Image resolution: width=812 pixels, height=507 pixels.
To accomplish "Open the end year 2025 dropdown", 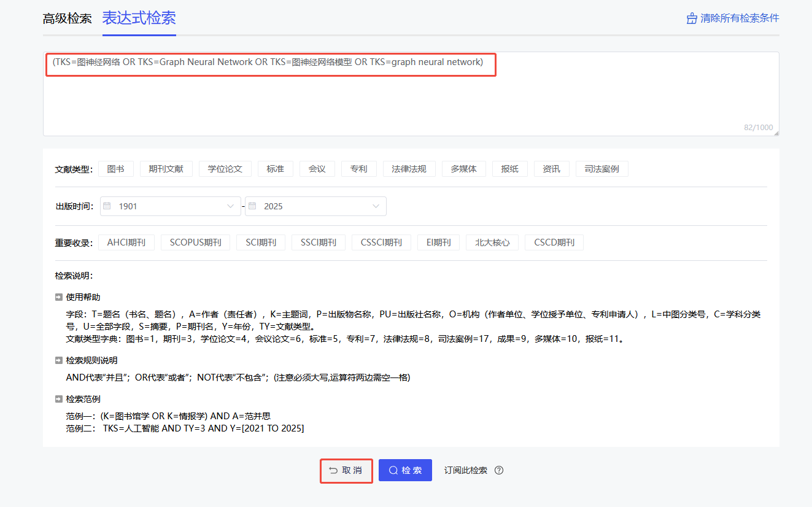I will (375, 206).
